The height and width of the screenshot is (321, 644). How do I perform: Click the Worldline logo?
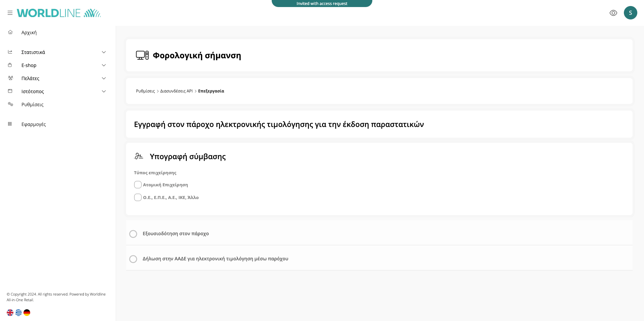(59, 13)
